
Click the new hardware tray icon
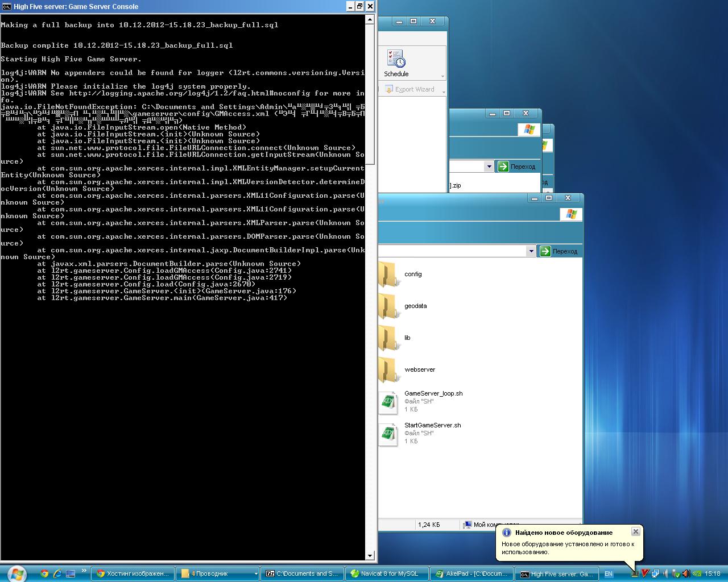(x=635, y=573)
